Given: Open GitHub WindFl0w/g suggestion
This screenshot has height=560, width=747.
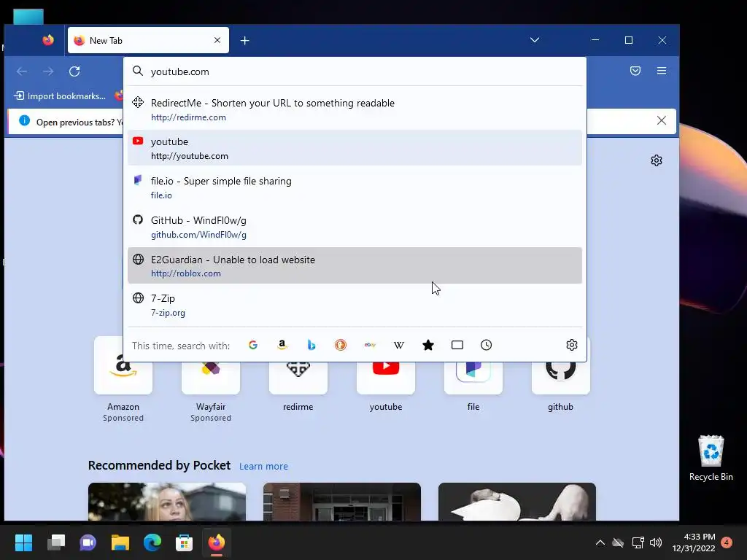Looking at the screenshot, I should coord(355,227).
